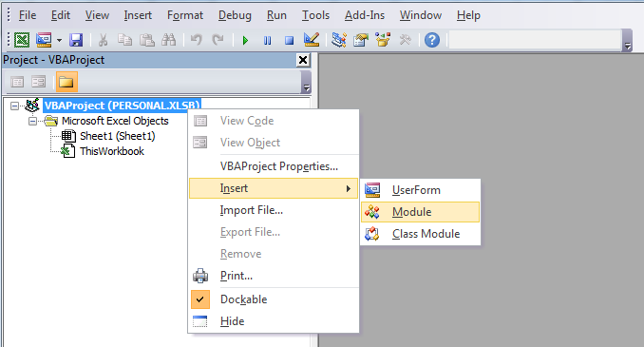Open the Debug menu
The height and width of the screenshot is (347, 644).
(235, 15)
